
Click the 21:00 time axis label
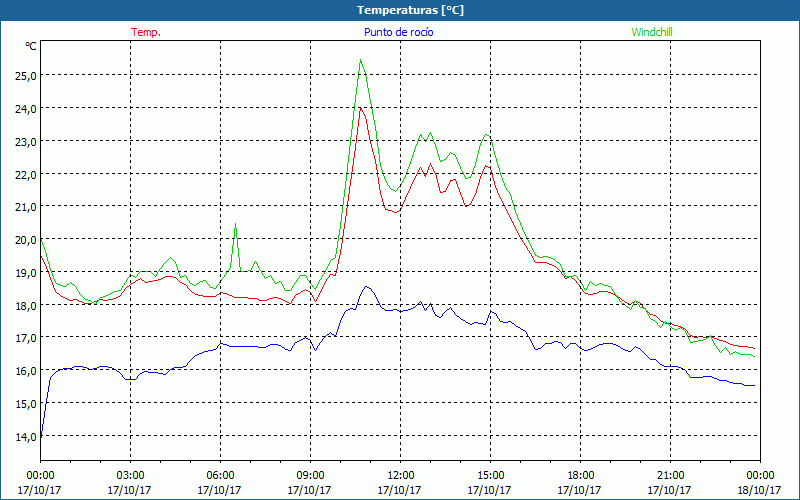point(670,476)
